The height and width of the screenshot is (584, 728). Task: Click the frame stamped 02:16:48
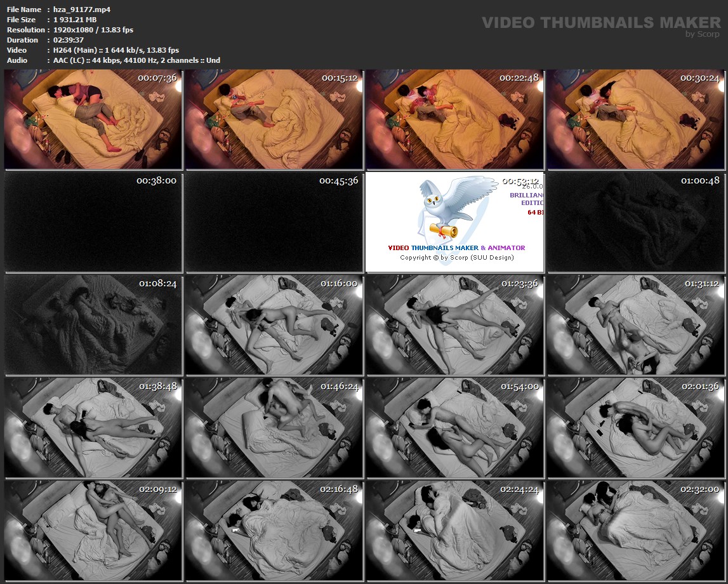point(274,531)
